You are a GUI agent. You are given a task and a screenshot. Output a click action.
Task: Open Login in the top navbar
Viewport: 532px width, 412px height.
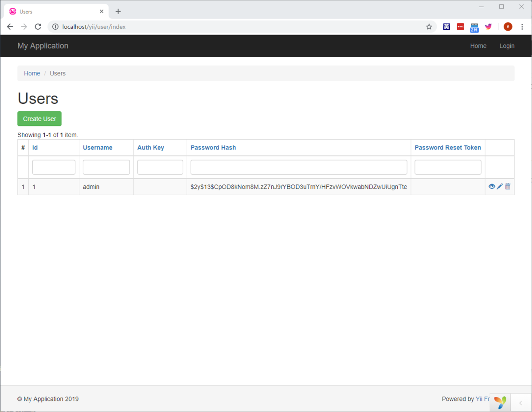(x=507, y=46)
